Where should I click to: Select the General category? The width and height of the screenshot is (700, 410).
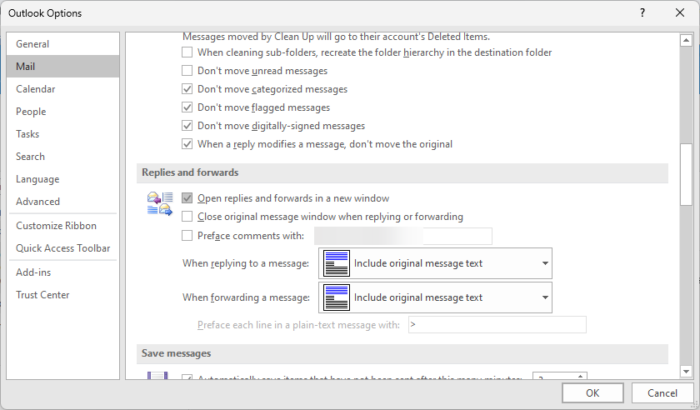(63, 44)
